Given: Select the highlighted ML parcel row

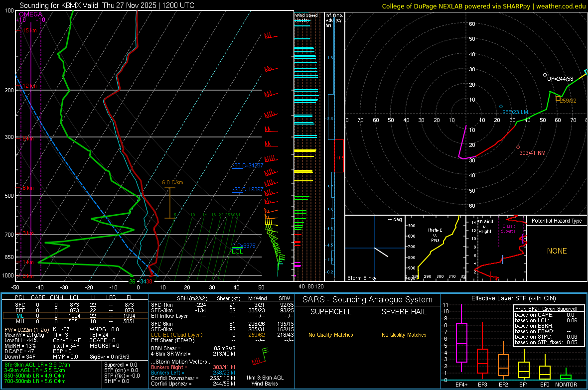Looking at the screenshot, I should pyautogui.click(x=75, y=316).
